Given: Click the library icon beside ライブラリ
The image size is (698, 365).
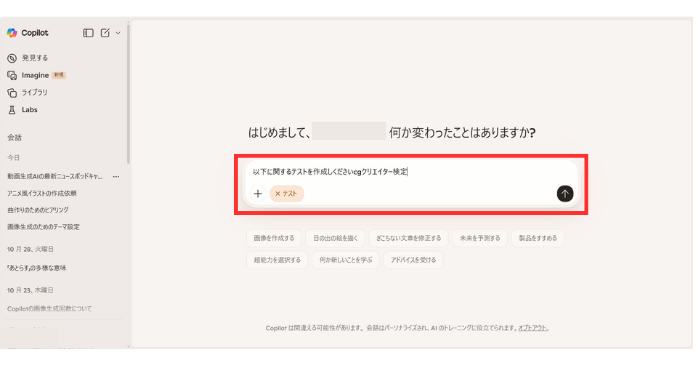Looking at the screenshot, I should click(x=12, y=93).
